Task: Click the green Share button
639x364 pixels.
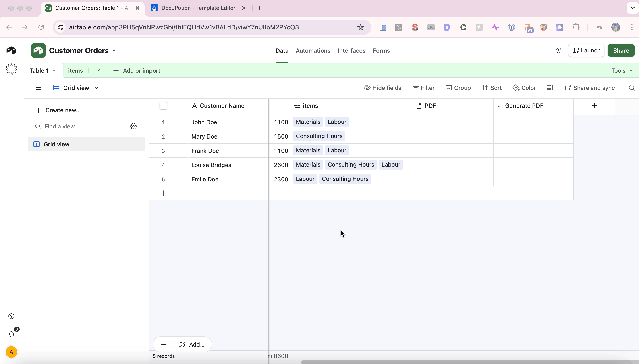Action: click(x=621, y=50)
